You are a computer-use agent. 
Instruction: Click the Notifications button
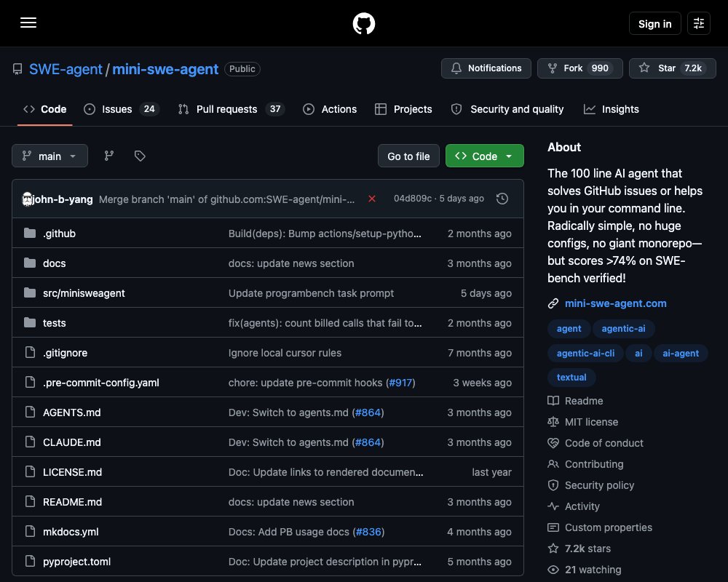point(486,68)
